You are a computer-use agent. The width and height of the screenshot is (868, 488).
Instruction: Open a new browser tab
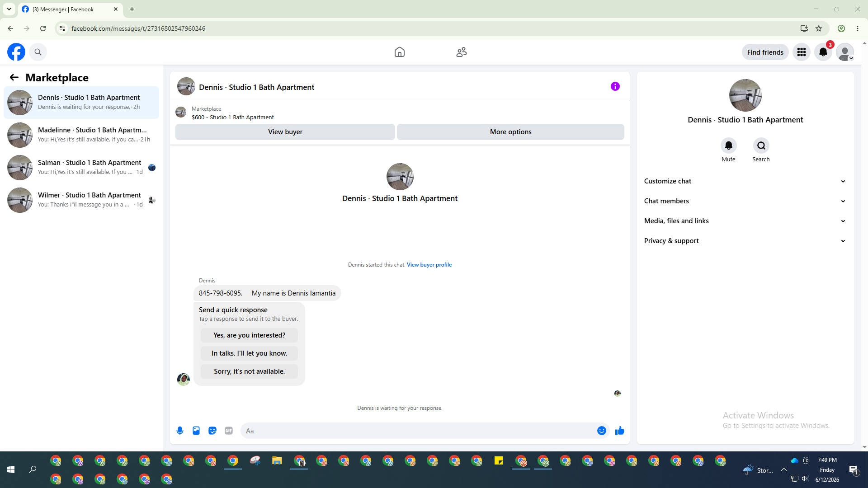coord(132,9)
